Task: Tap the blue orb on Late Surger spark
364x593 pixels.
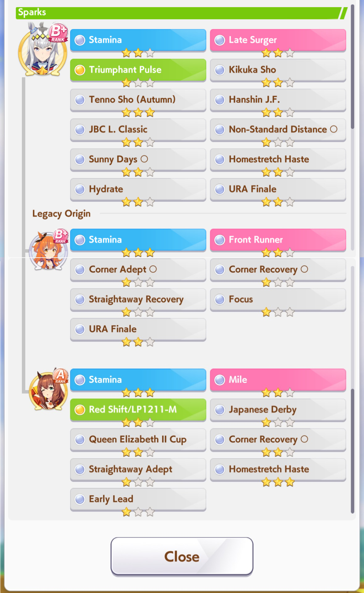Action: (x=220, y=40)
